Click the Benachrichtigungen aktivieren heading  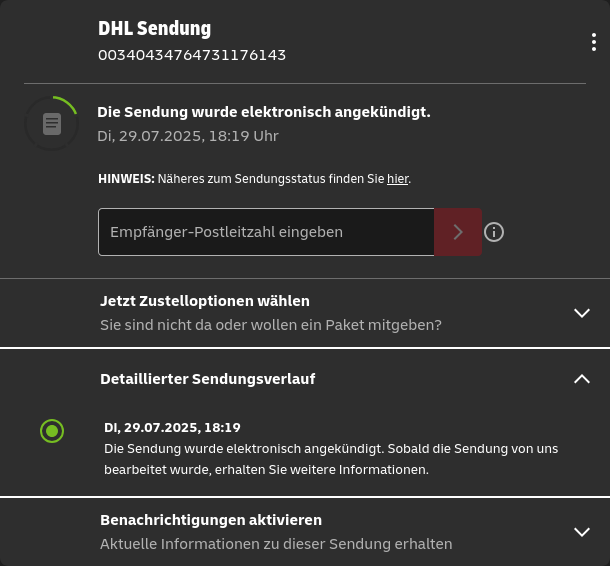click(x=211, y=520)
